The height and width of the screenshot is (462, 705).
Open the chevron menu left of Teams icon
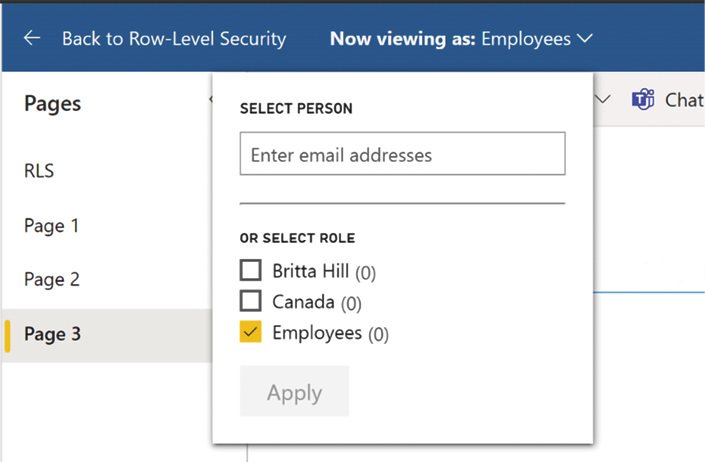coord(602,98)
